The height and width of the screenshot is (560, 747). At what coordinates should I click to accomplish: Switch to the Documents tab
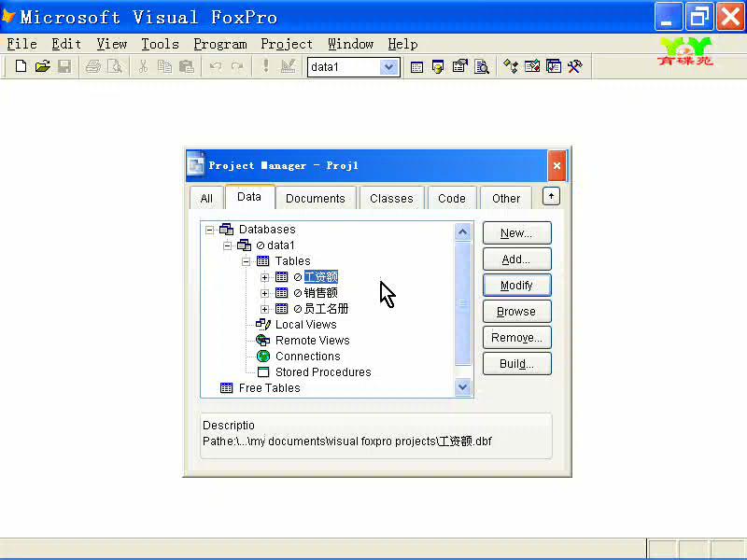pyautogui.click(x=316, y=198)
